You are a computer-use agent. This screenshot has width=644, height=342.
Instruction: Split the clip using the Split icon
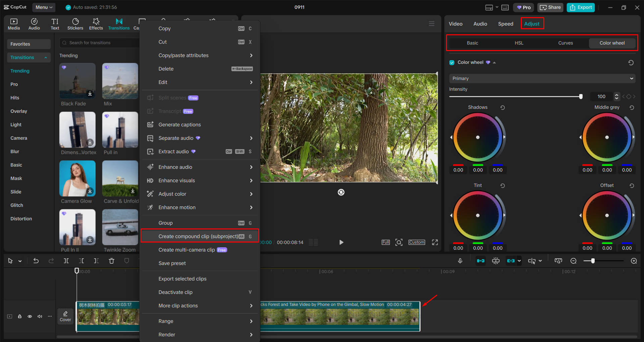pos(66,260)
